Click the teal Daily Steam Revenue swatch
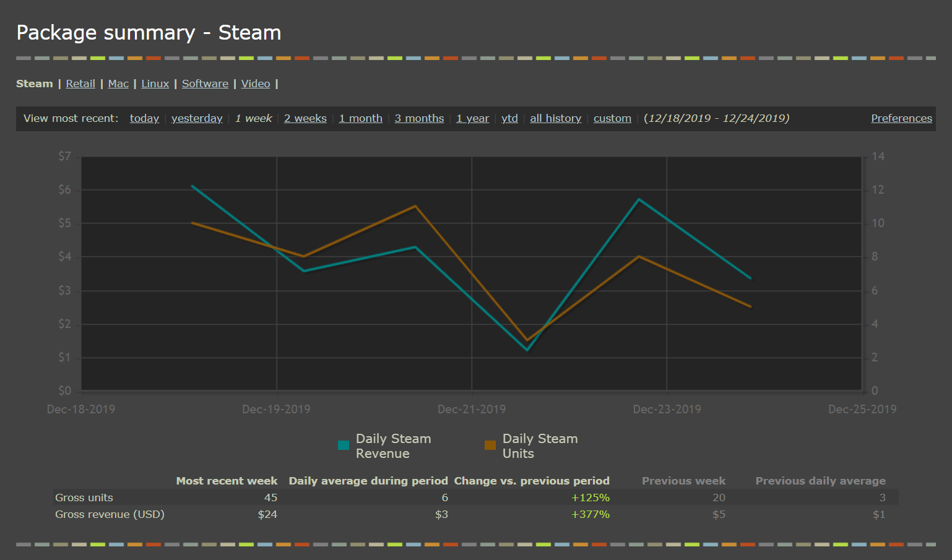This screenshot has height=560, width=952. [344, 446]
